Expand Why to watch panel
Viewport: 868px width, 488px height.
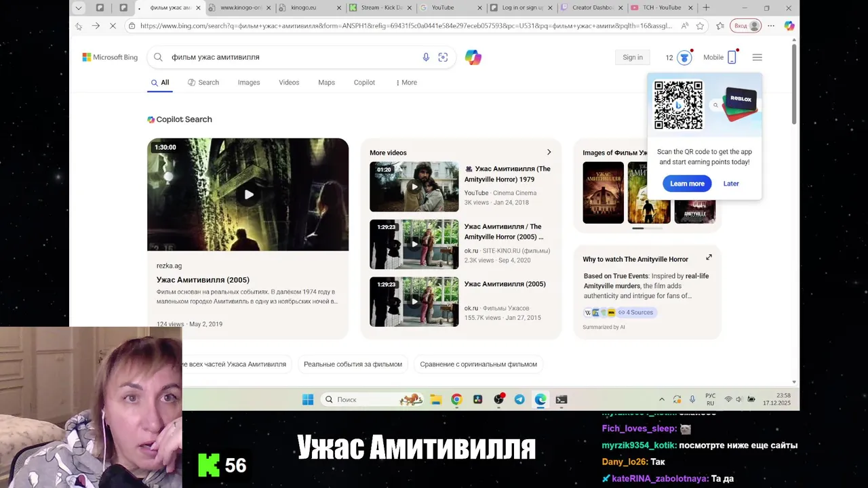(709, 258)
